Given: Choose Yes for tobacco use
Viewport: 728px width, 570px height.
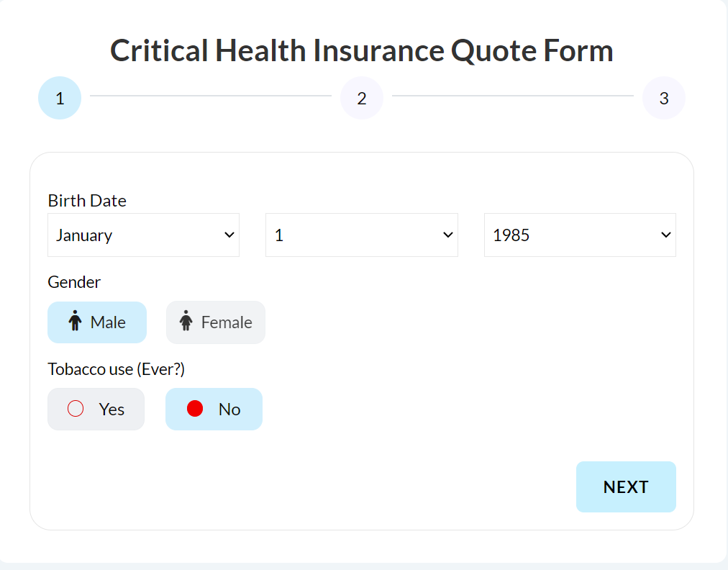Looking at the screenshot, I should 96,410.
